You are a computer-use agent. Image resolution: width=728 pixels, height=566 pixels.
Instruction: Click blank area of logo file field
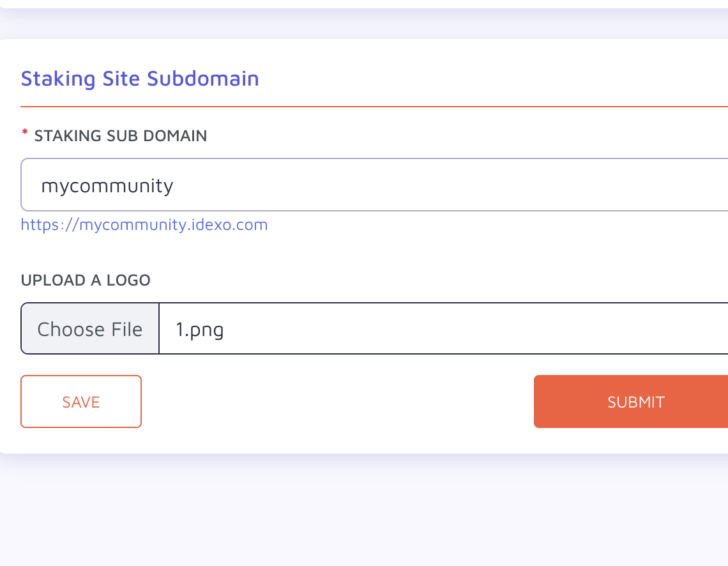(474, 329)
